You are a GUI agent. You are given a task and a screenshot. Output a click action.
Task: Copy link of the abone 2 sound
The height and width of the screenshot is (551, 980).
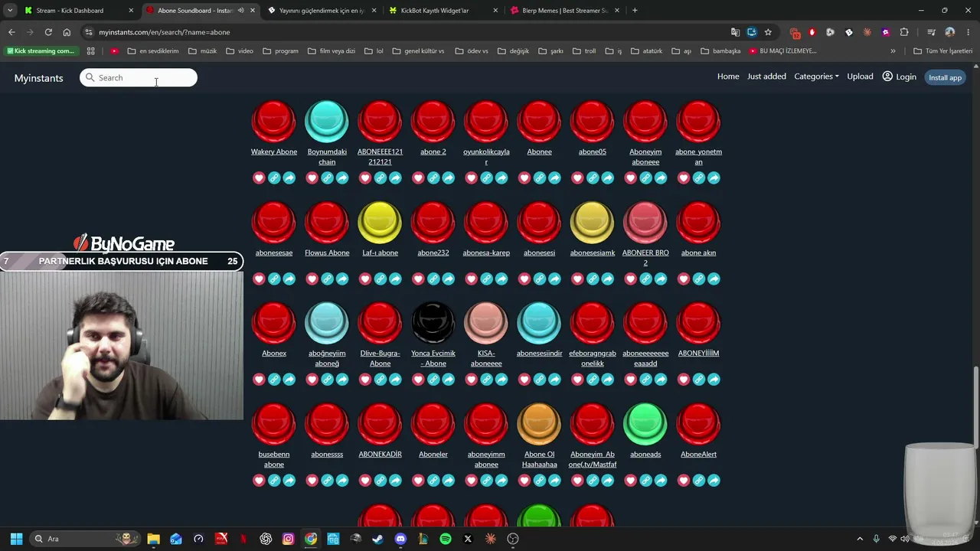coord(433,178)
